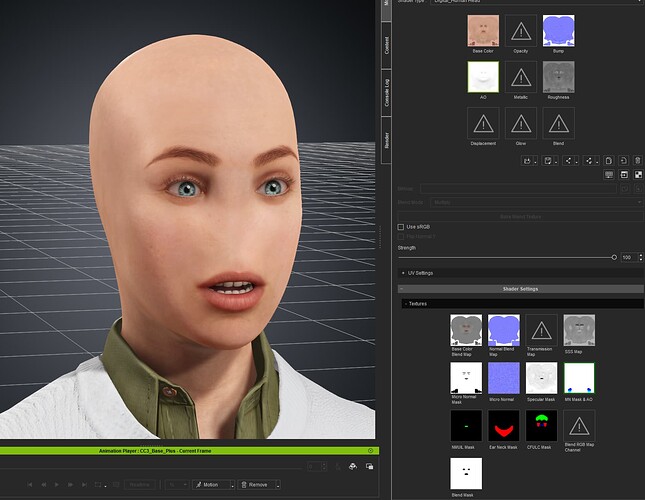The width and height of the screenshot is (645, 500).
Task: Click the checkerboard pattern icon
Action: (x=638, y=175)
